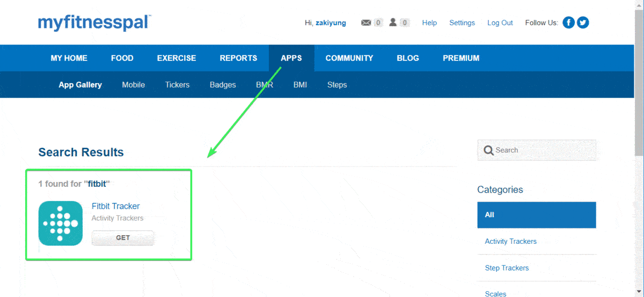The image size is (644, 297).
Task: Select the All category
Action: tap(537, 215)
